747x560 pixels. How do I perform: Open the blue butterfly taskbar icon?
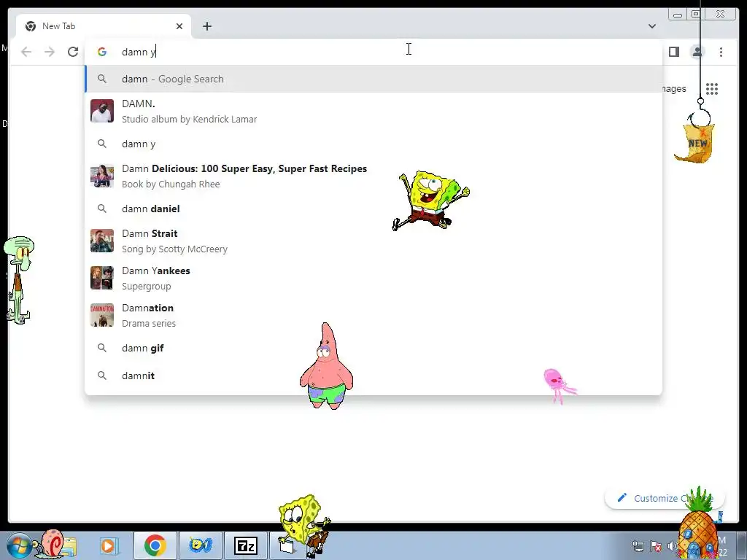[200, 545]
